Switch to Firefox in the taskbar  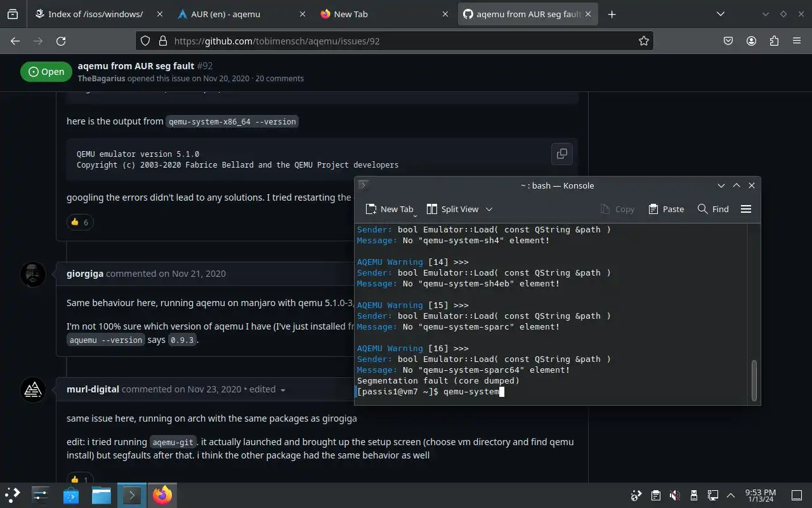point(162,495)
